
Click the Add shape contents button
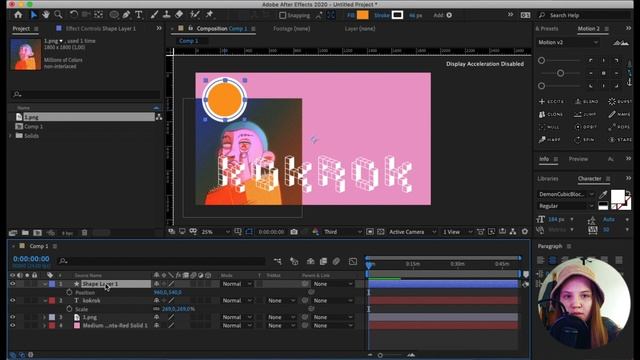coord(449,16)
